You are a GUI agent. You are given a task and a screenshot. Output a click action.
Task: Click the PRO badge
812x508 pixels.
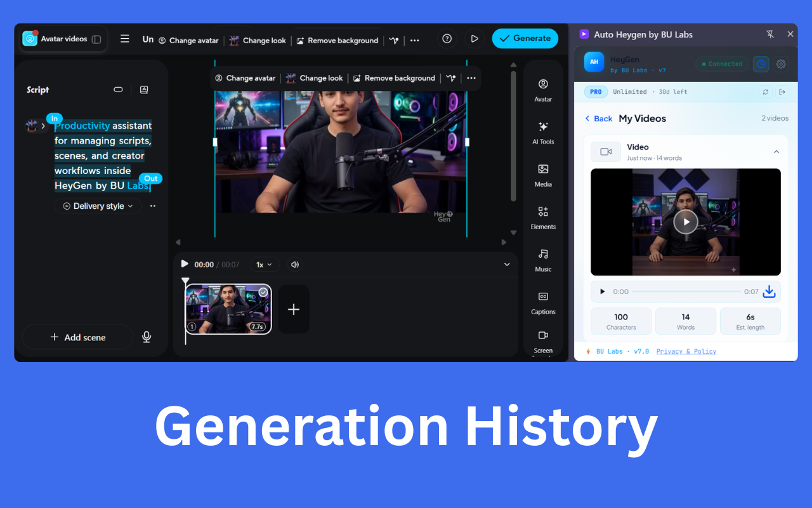click(596, 92)
